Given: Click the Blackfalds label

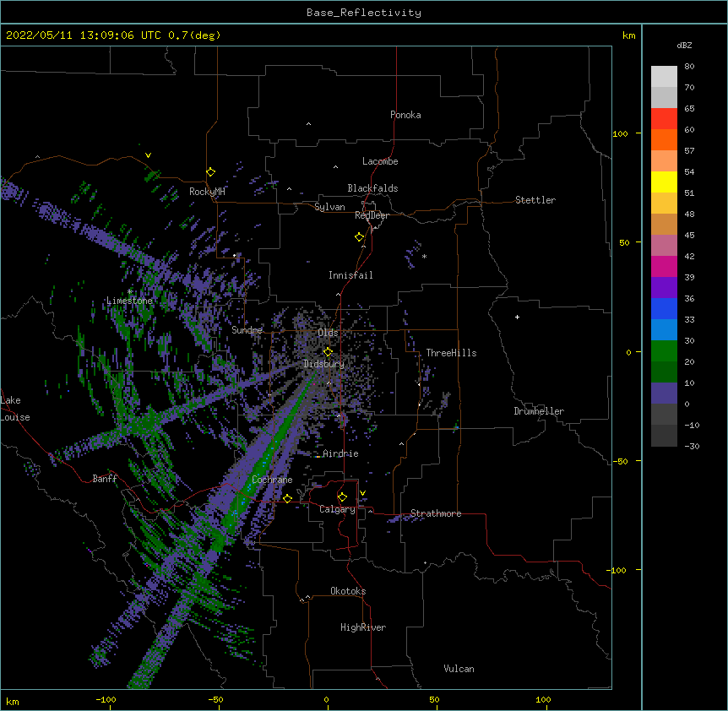Looking at the screenshot, I should coord(372,188).
